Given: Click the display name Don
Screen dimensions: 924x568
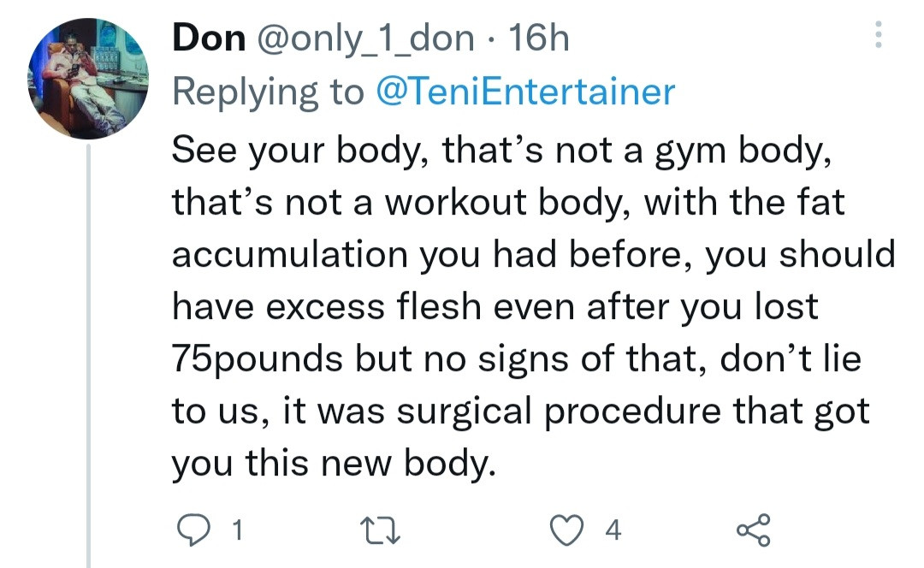Looking at the screenshot, I should pyautogui.click(x=208, y=39).
